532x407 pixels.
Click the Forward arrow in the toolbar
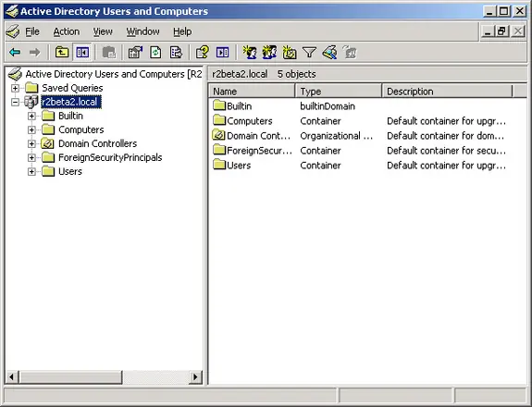34,52
